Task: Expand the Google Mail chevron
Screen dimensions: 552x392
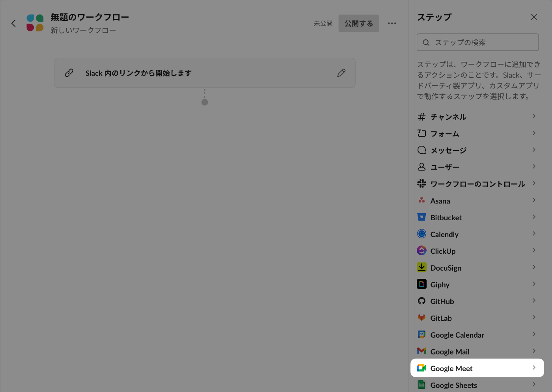Action: [534, 351]
